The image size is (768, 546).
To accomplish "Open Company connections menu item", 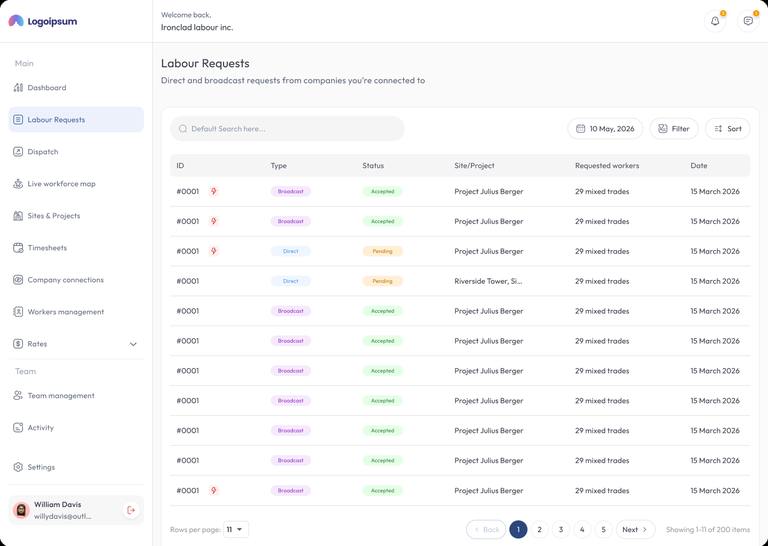I will [76, 280].
